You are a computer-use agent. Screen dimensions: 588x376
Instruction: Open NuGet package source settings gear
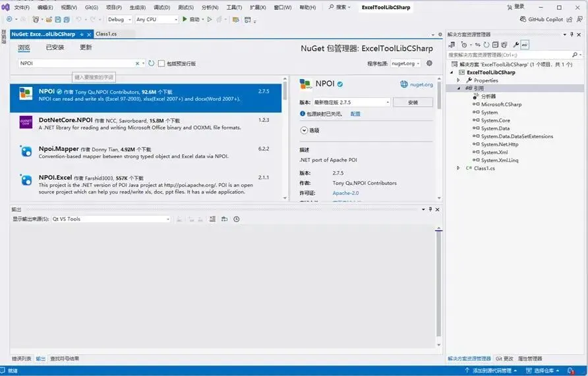pyautogui.click(x=429, y=63)
